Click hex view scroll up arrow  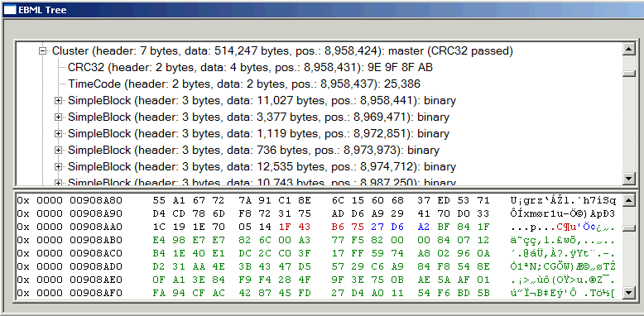coord(629,201)
